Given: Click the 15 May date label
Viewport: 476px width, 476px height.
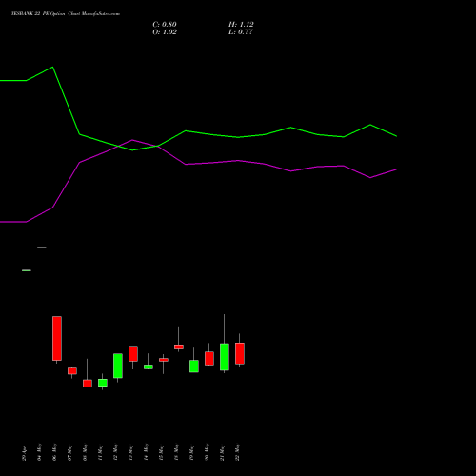Looking at the screenshot, I should click(x=162, y=452).
